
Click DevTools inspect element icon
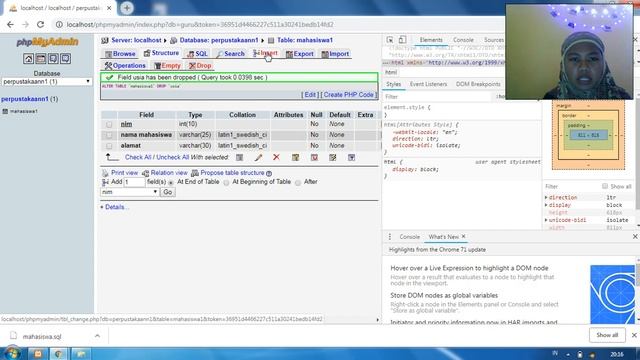click(x=390, y=40)
